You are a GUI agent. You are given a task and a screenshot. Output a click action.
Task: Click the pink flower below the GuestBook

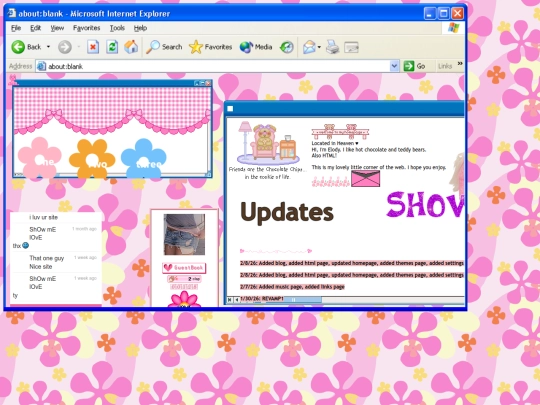click(184, 299)
